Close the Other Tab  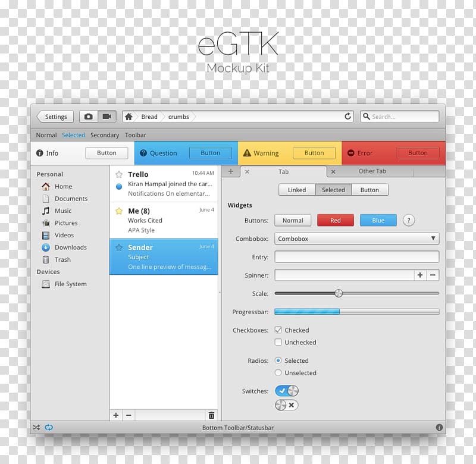click(333, 172)
